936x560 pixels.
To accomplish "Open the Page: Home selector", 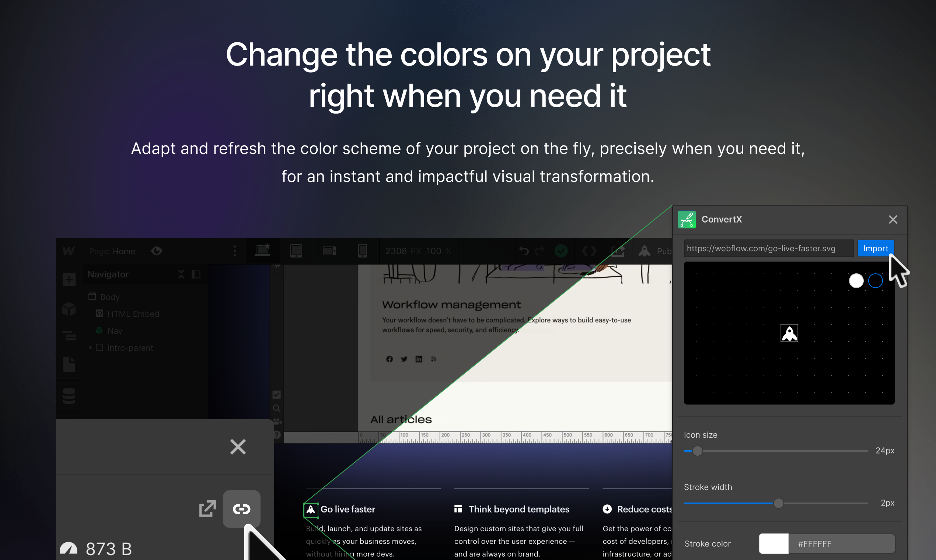I will tap(112, 251).
